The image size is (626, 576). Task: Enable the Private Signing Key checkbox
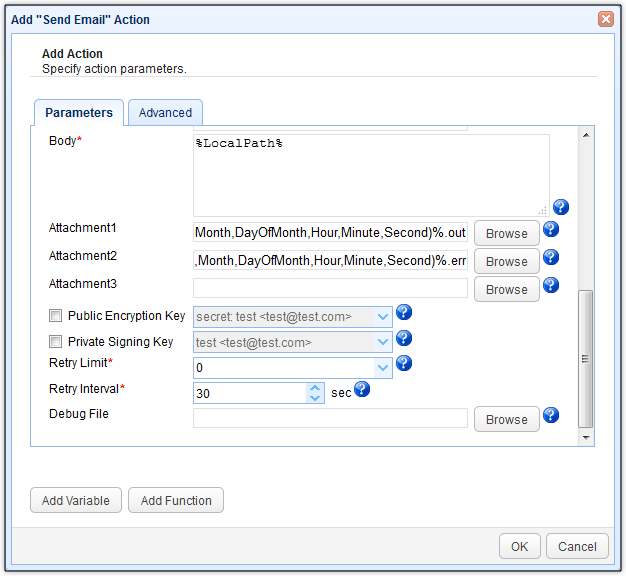pos(56,342)
